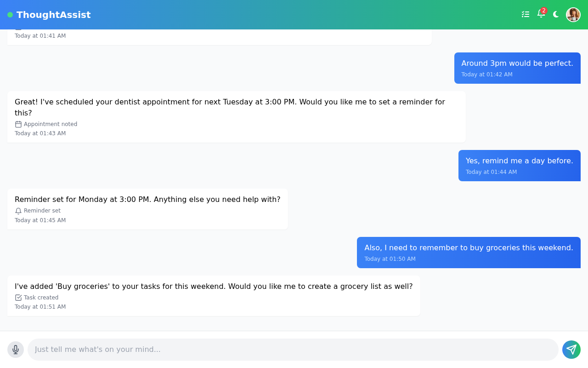The width and height of the screenshot is (588, 368).
Task: Click the dentist appointment confirmation message
Action: [236, 116]
